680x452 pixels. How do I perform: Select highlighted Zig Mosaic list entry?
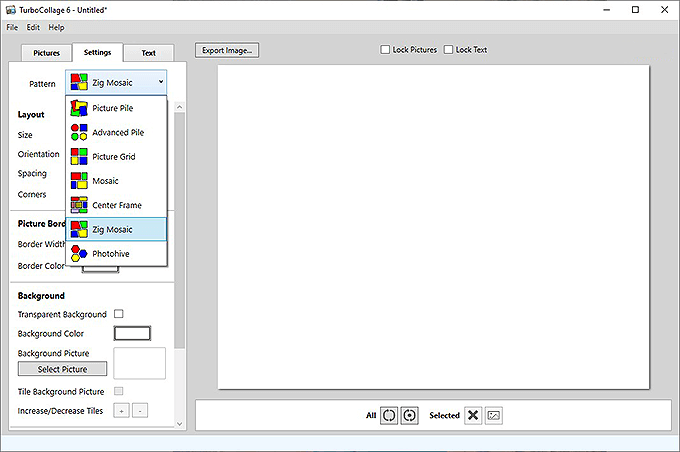click(116, 229)
